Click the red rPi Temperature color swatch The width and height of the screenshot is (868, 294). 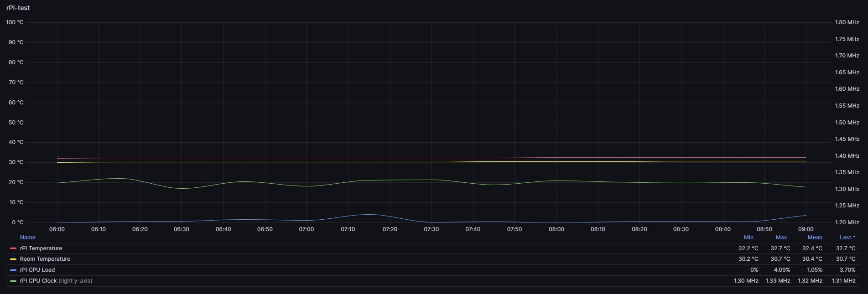coord(13,248)
